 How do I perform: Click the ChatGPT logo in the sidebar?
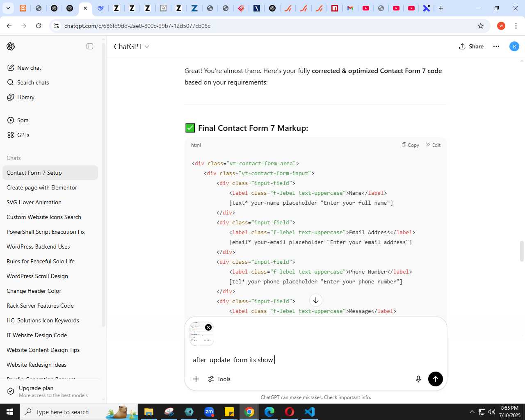pyautogui.click(x=11, y=46)
